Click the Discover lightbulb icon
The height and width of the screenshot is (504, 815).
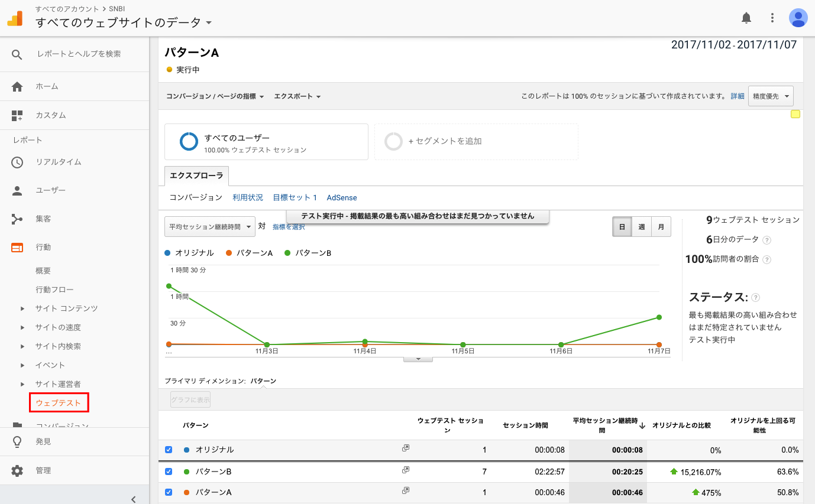(x=17, y=441)
